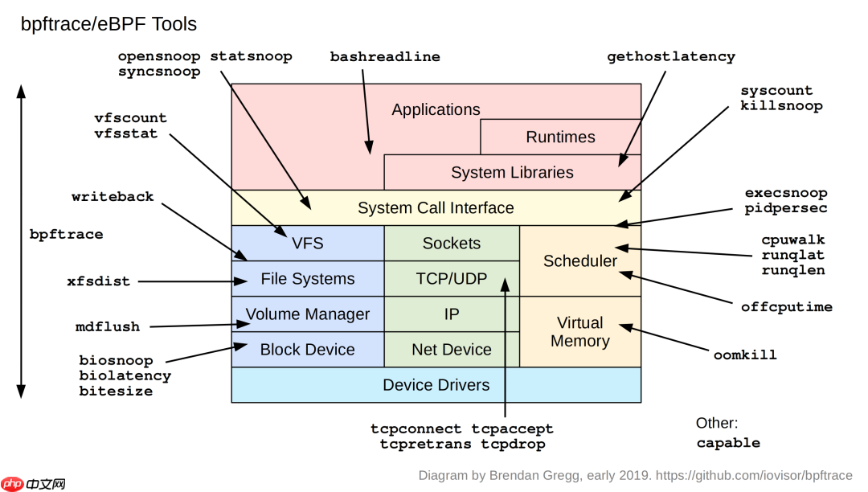Click the execsnoop tool label
868x492 pixels.
pos(786,192)
